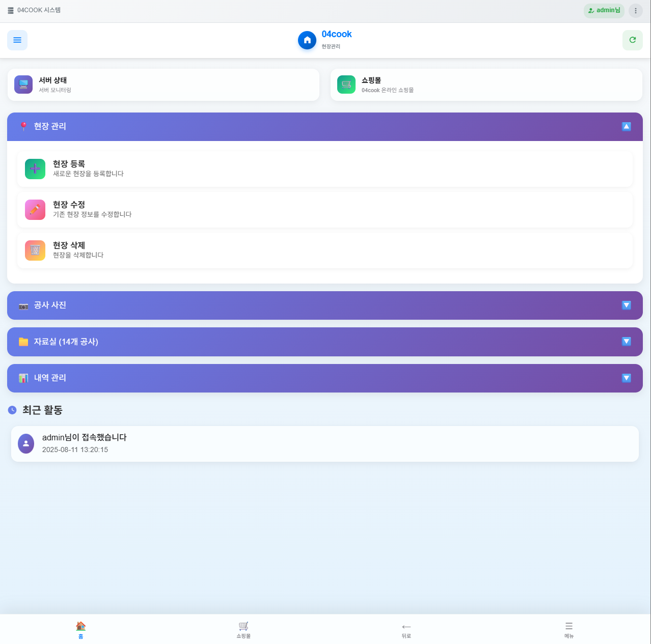Click the pink pencil 현장 수정 icon
This screenshot has height=644, width=651.
(x=35, y=210)
